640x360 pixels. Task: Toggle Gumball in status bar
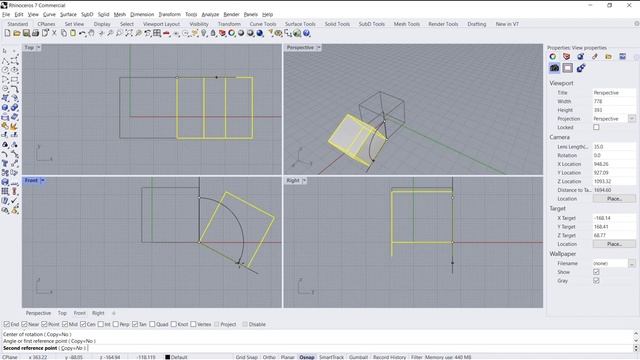[358, 357]
